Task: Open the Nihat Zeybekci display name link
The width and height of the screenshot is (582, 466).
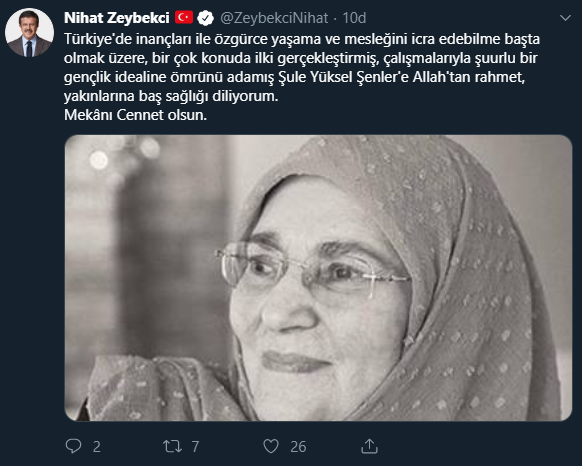Action: coord(117,18)
